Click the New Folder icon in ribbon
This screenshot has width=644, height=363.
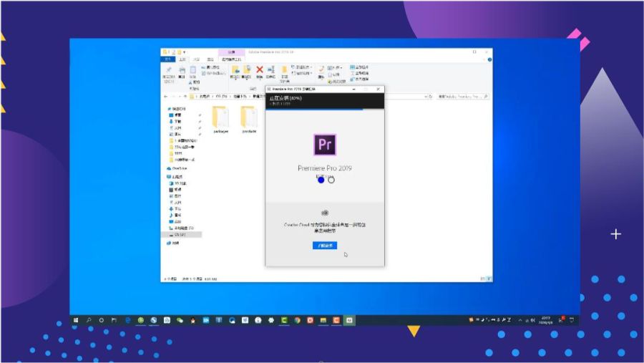284,70
